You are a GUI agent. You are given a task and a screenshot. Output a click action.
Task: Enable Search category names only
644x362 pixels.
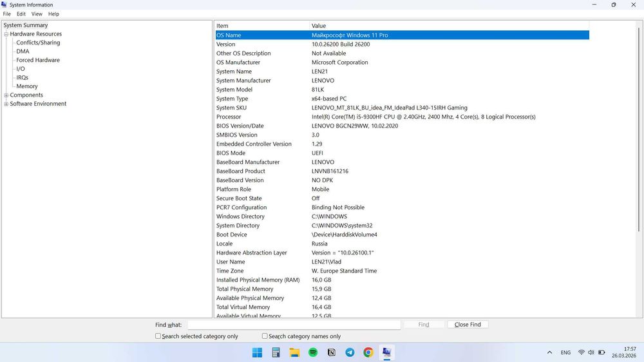pyautogui.click(x=265, y=336)
